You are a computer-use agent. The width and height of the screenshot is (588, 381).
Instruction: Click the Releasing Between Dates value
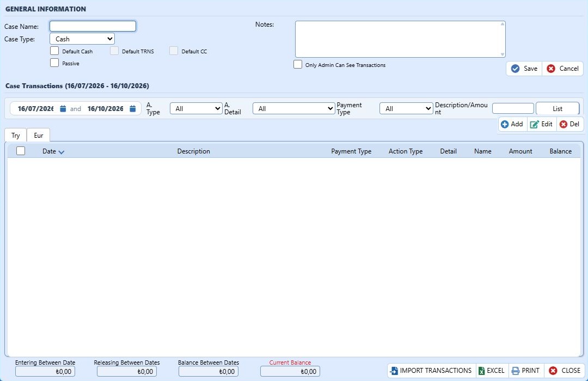click(x=127, y=372)
